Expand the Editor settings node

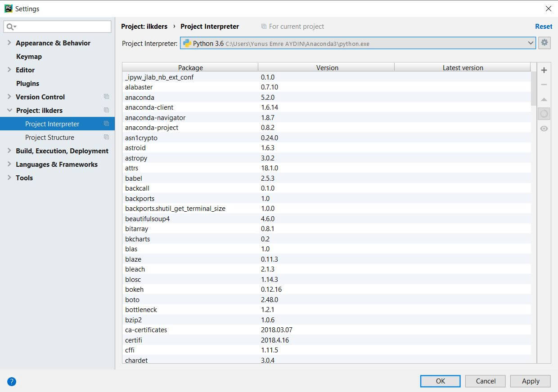pyautogui.click(x=9, y=70)
